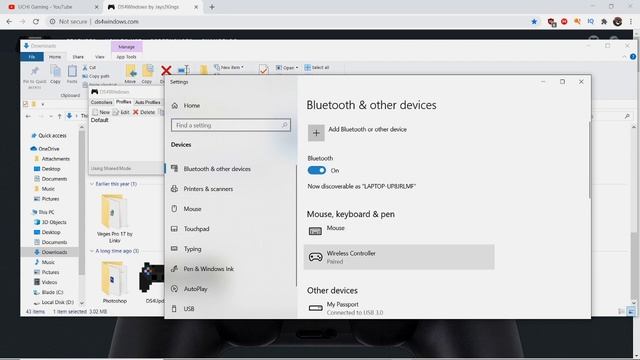
Task: Click Cut in Explorer clipboard group
Action: [89, 67]
